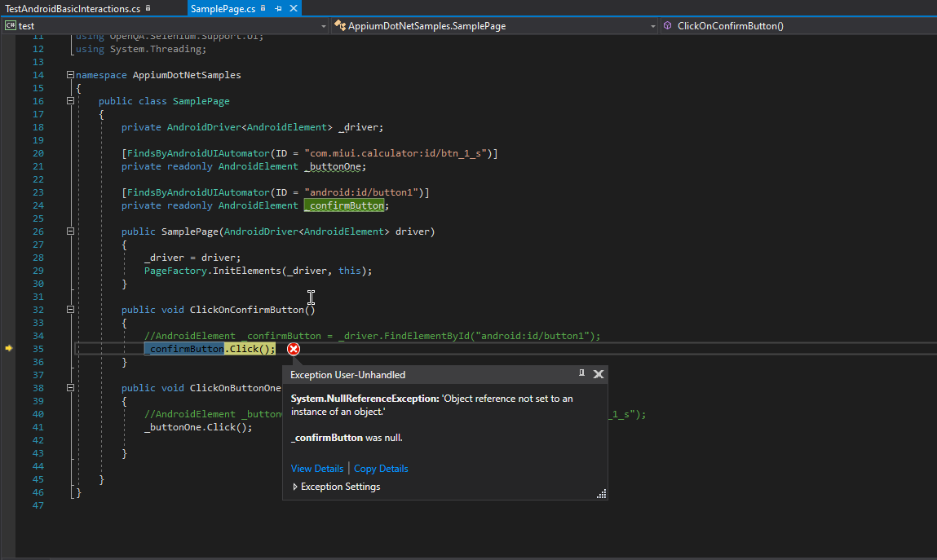Screen dimensions: 937x560
Task: Expand Exception Settings
Action: point(337,487)
